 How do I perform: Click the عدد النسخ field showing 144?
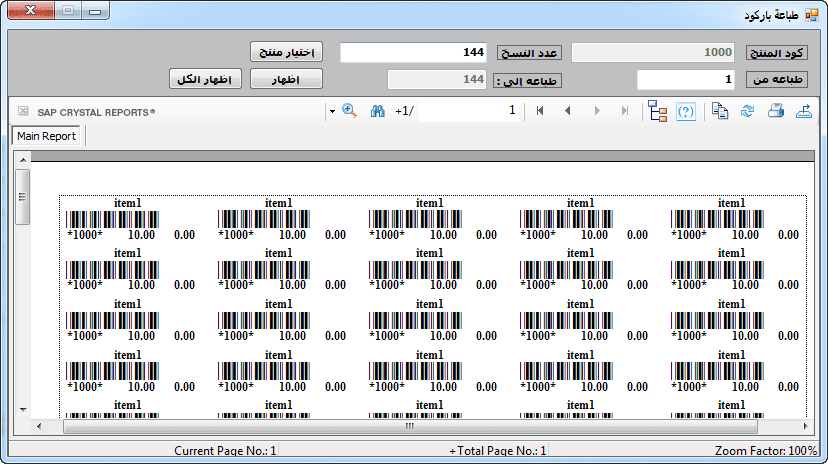point(414,52)
